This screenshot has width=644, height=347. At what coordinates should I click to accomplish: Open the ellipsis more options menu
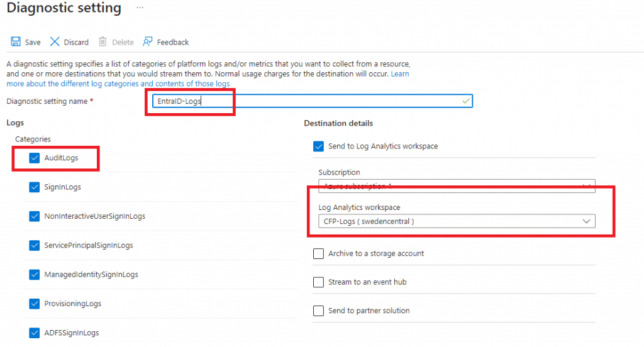coord(140,8)
